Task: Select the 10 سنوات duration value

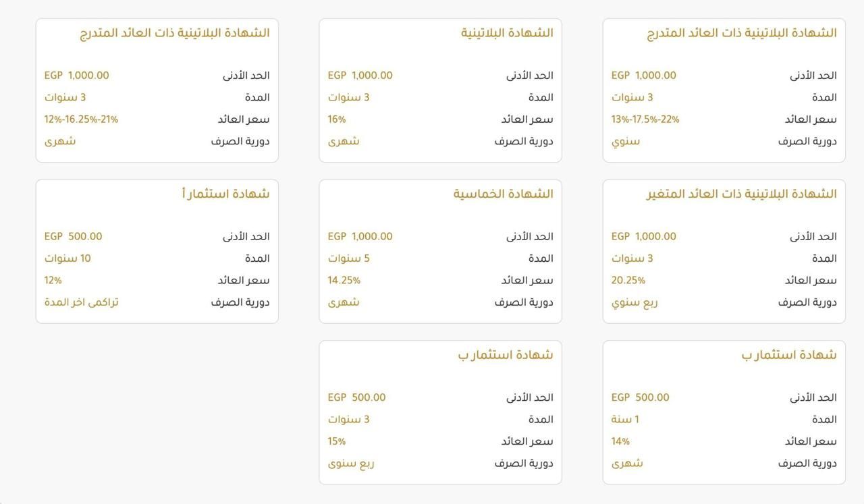Action: pyautogui.click(x=67, y=258)
